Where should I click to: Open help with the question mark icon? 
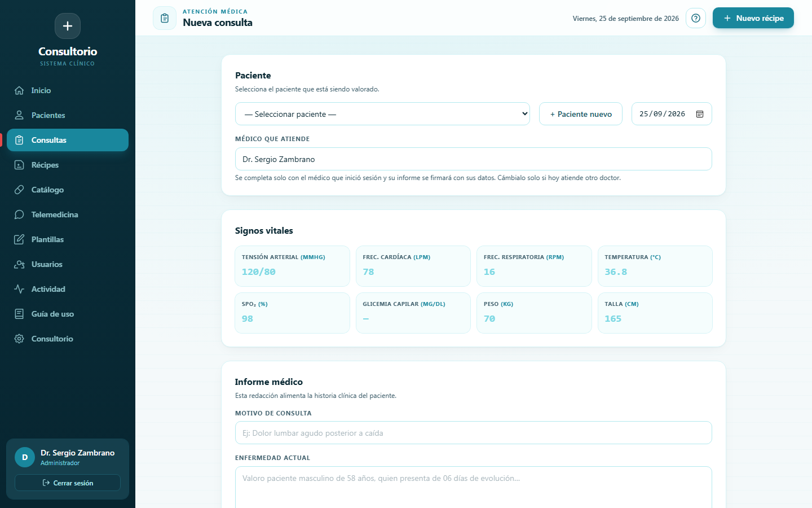[696, 18]
